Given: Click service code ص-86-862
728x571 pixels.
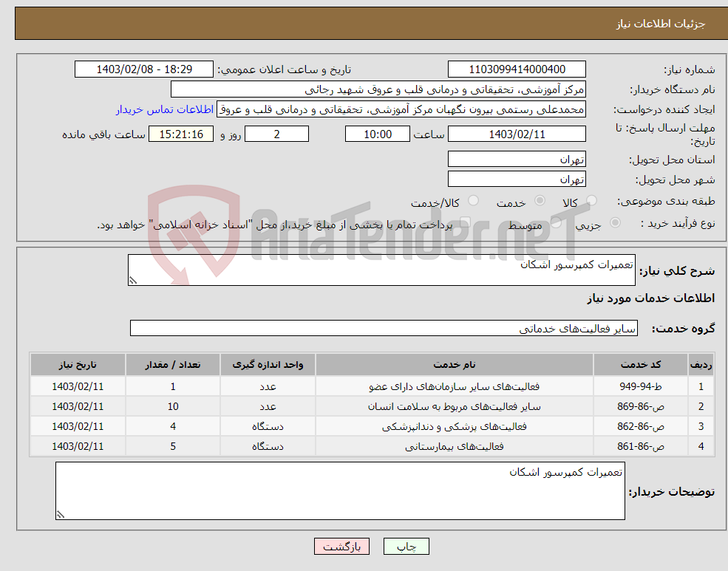Looking at the screenshot, I should [640, 426].
